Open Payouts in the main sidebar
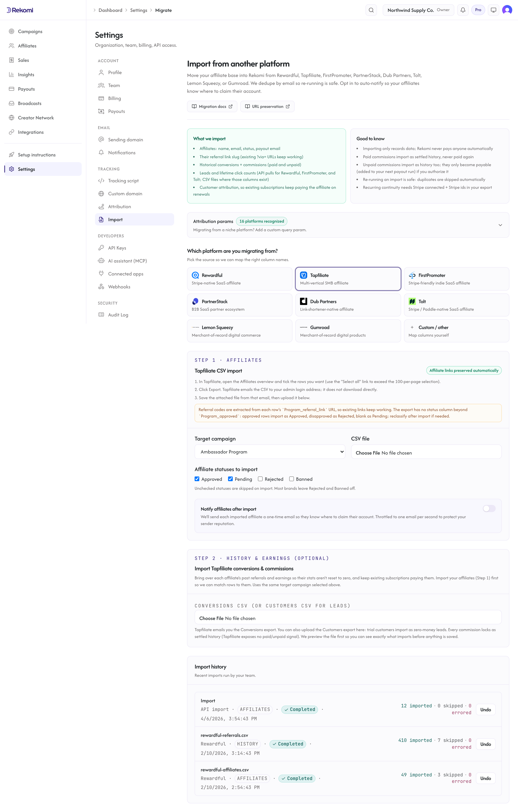The width and height of the screenshot is (518, 812). [x=43, y=89]
